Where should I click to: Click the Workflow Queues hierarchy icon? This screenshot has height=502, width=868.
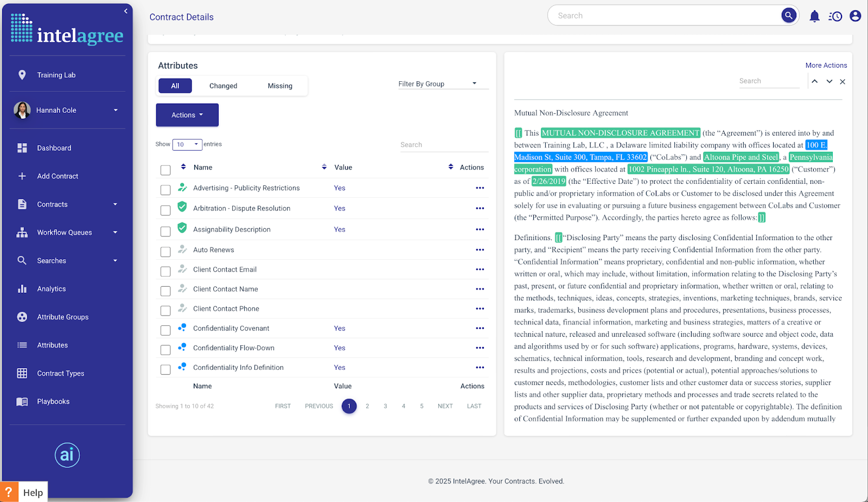[22, 233]
